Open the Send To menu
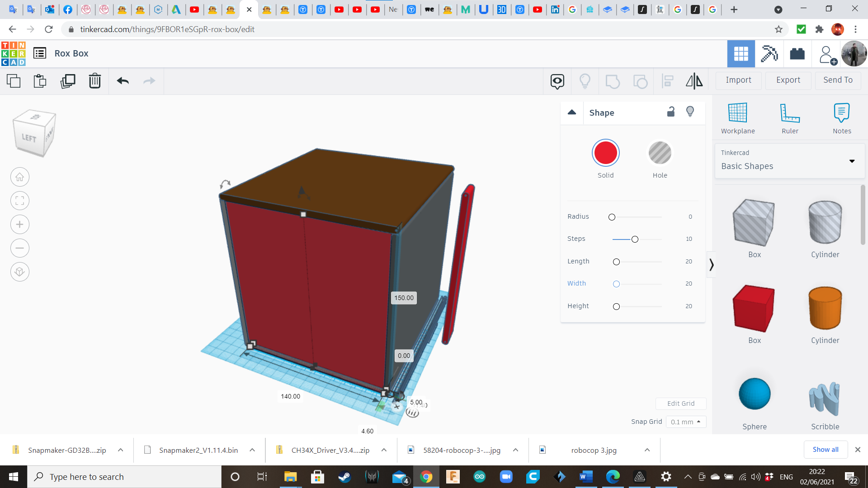 (x=838, y=80)
